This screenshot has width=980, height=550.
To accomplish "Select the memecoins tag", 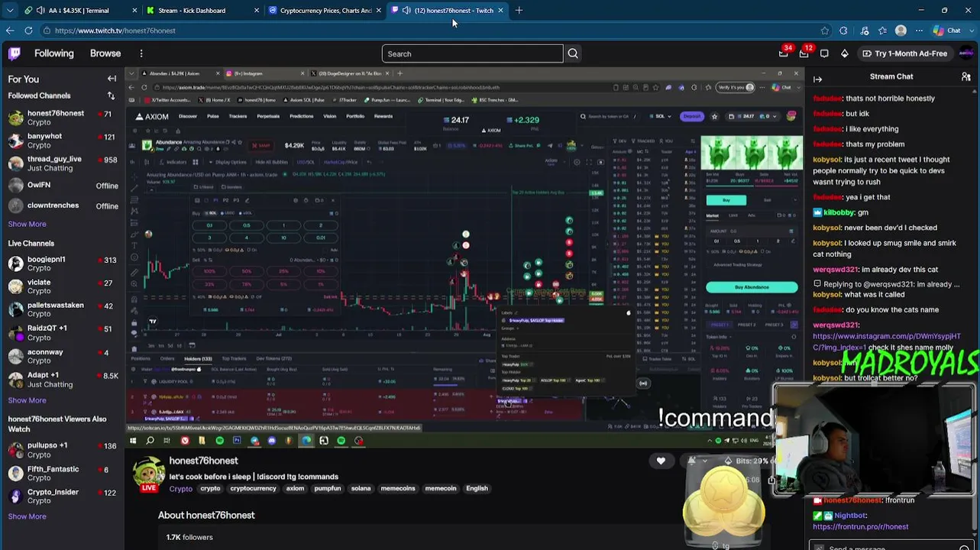I will (398, 489).
